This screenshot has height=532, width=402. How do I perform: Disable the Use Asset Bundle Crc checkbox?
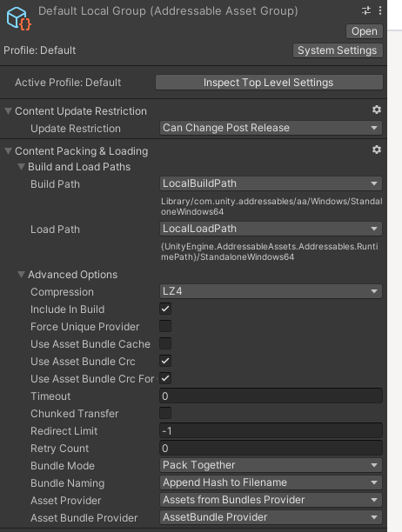(x=165, y=361)
